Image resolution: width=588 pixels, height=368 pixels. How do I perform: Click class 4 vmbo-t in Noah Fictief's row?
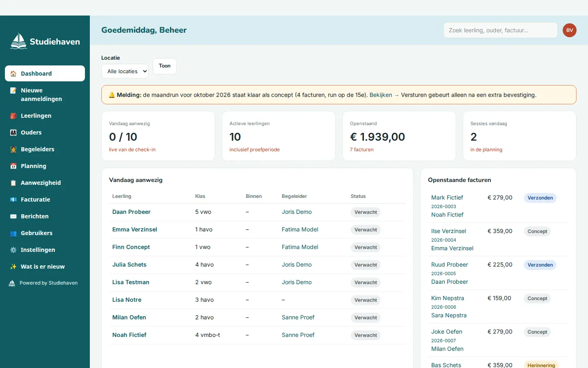207,335
